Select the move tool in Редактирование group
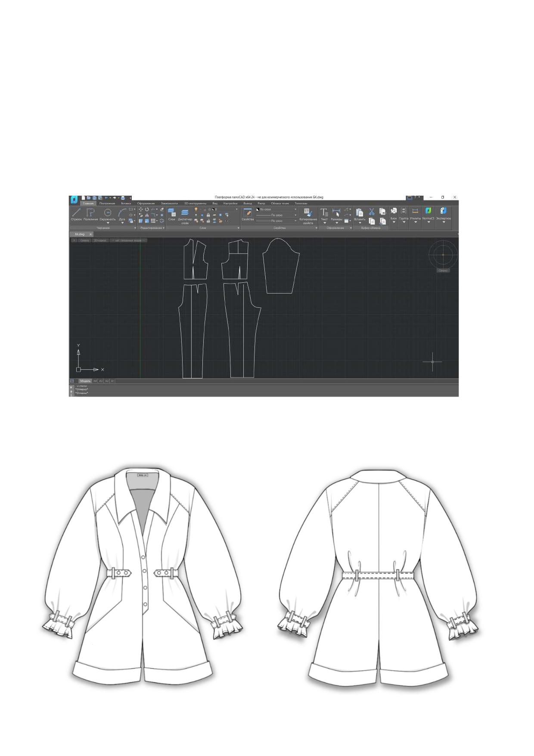The image size is (534, 756). (x=141, y=209)
